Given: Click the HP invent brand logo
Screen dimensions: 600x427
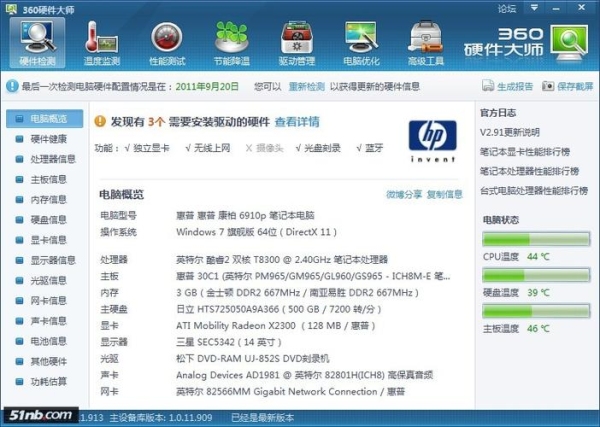Looking at the screenshot, I should (433, 141).
